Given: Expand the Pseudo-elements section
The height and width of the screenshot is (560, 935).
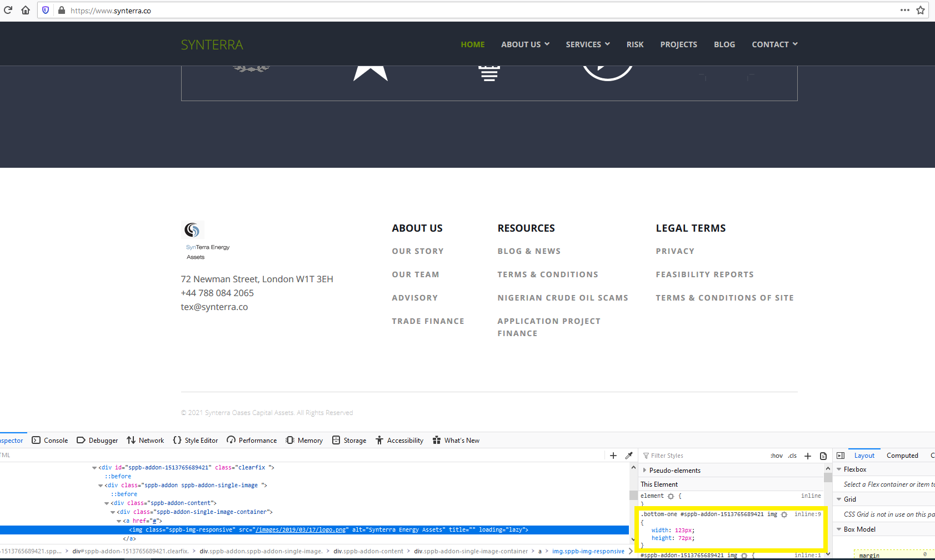Looking at the screenshot, I should click(x=645, y=471).
